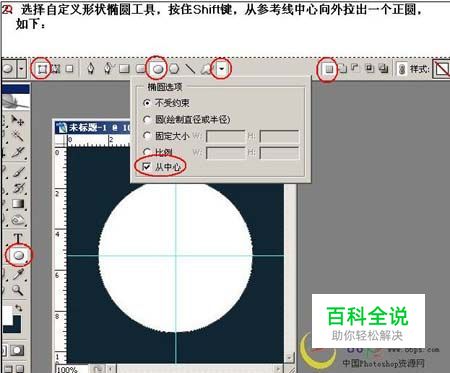Select the 固定大小 radio option
This screenshot has width=450, height=373.
click(146, 136)
